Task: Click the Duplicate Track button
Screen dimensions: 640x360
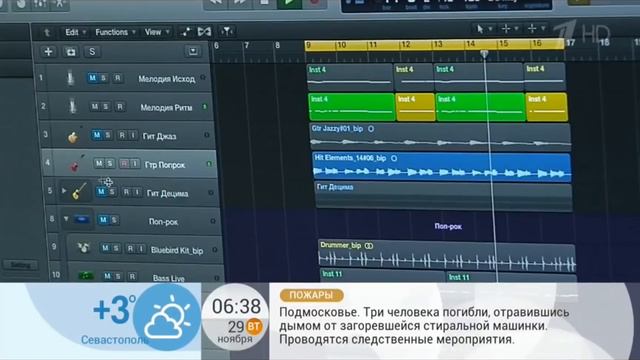Action: [x=71, y=52]
